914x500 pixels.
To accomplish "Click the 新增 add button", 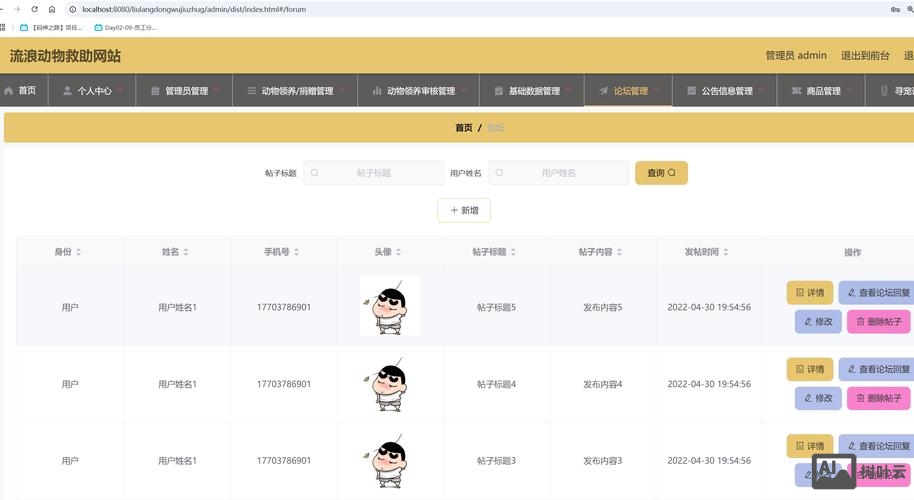I will pyautogui.click(x=464, y=210).
